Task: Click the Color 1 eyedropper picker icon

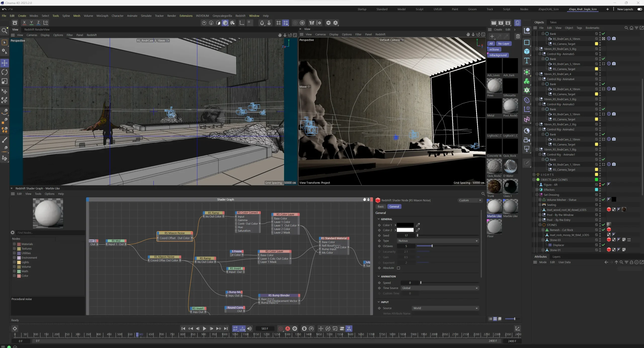Action: coord(418,225)
